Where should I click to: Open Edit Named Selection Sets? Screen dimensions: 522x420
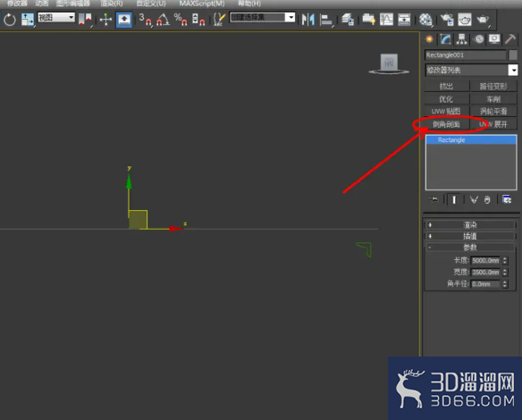[x=219, y=20]
